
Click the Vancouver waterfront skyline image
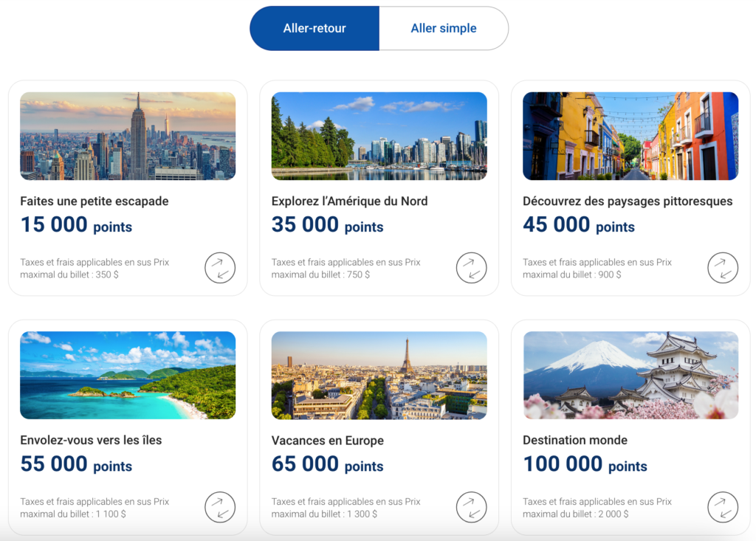[379, 136]
